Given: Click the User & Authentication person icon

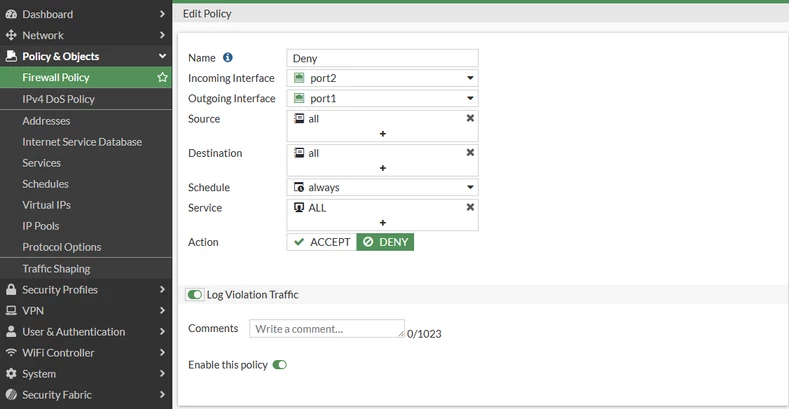Looking at the screenshot, I should tap(11, 332).
